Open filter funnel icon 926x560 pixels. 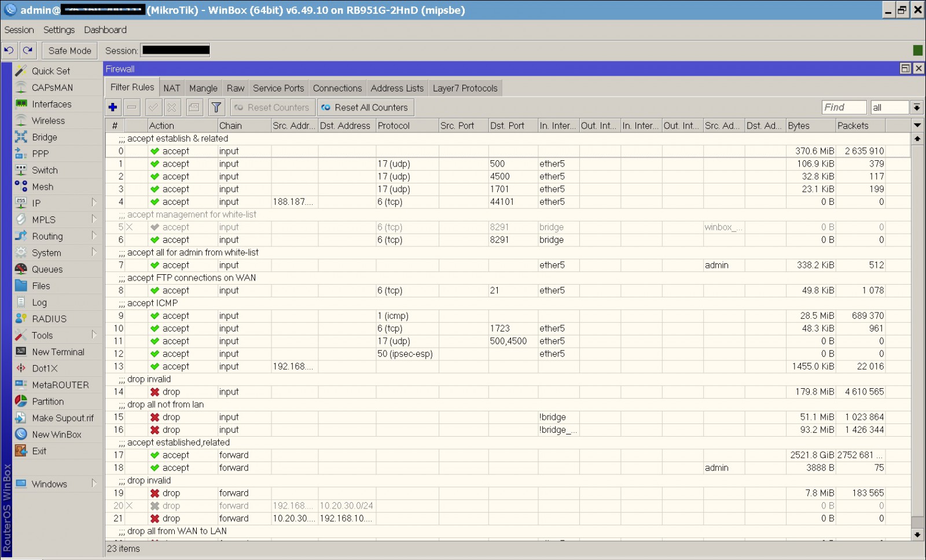tap(216, 107)
